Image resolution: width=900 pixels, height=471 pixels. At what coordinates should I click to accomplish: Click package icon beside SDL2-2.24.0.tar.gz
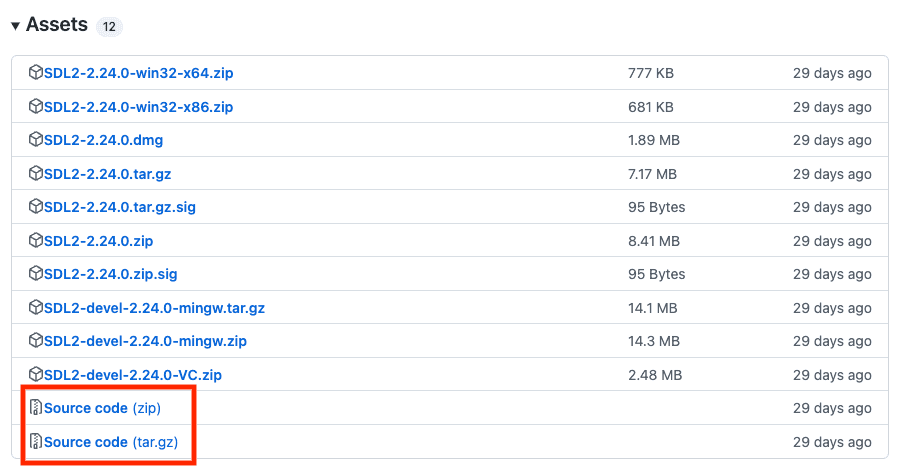click(36, 174)
